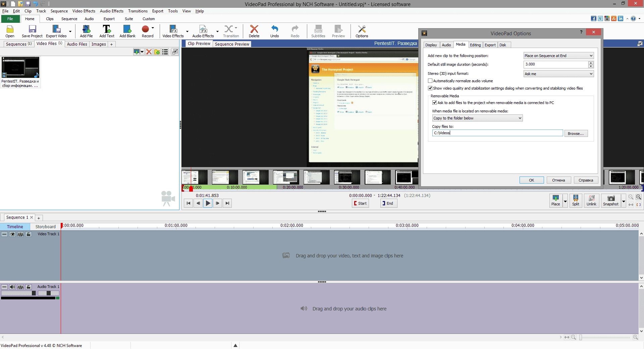This screenshot has width=644, height=349.
Task: Click the Отмена button
Action: click(558, 180)
